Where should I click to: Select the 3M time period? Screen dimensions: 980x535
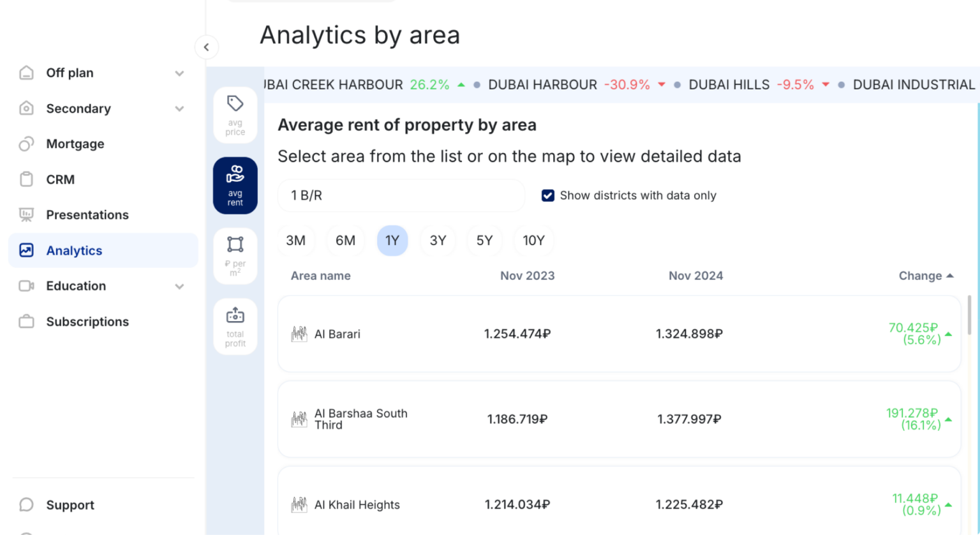(296, 240)
